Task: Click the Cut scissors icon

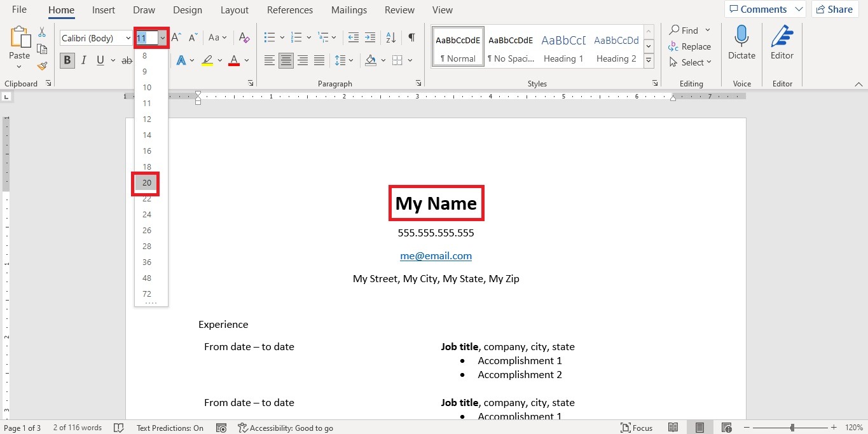Action: pyautogui.click(x=42, y=32)
